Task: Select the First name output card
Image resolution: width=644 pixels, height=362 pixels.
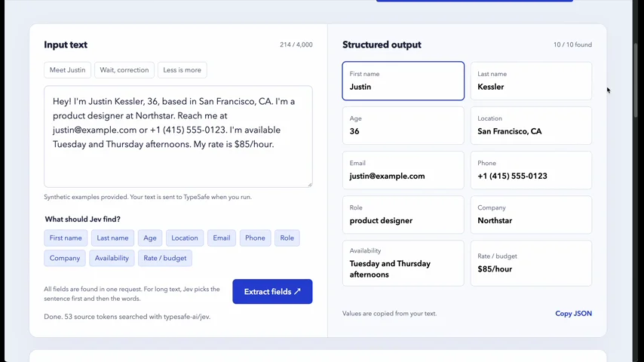Action: point(403,81)
